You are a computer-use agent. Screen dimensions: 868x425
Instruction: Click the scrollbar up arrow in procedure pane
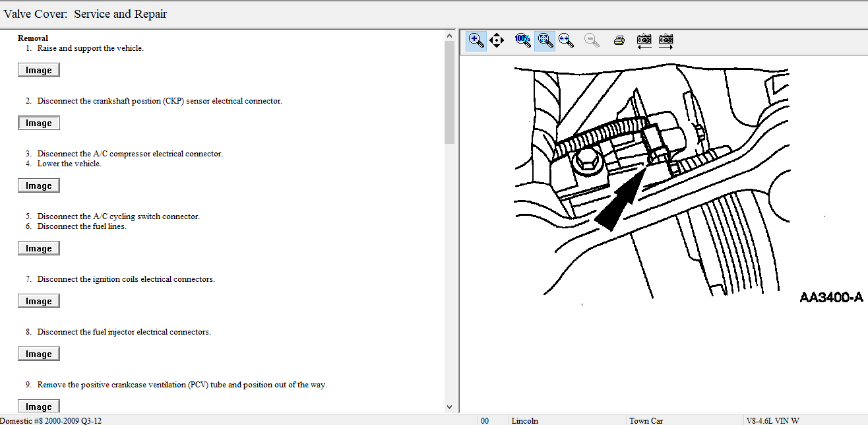pyautogui.click(x=450, y=35)
